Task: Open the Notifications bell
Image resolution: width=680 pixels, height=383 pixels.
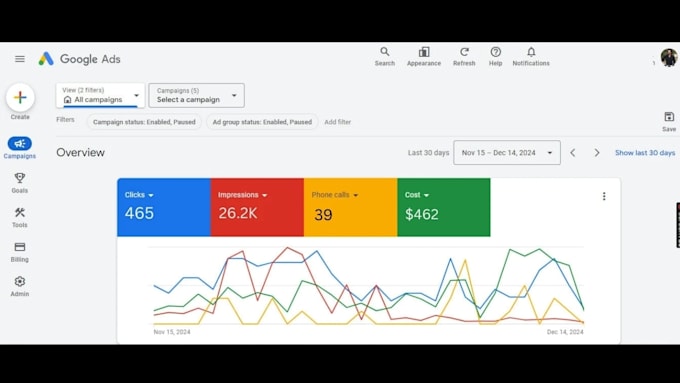Action: pos(531,56)
